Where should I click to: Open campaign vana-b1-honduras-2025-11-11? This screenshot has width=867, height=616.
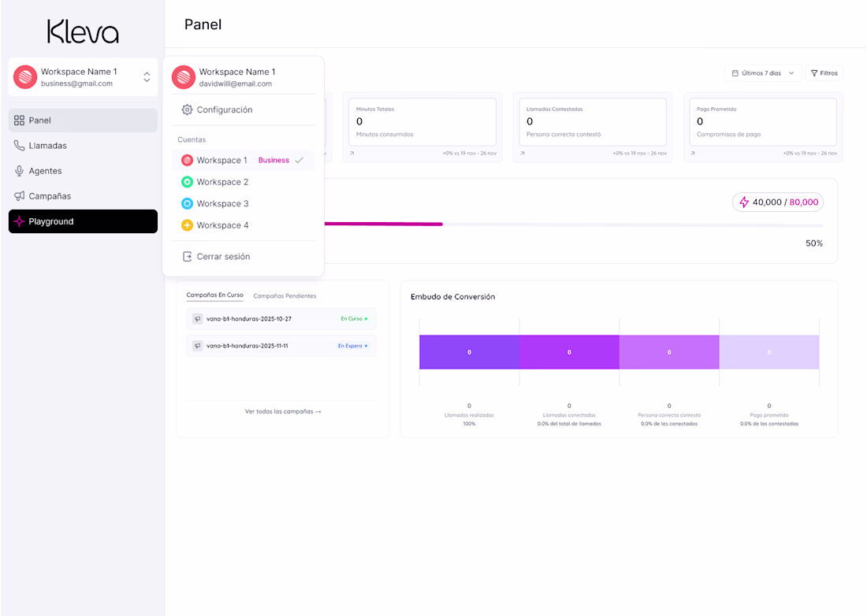click(281, 346)
